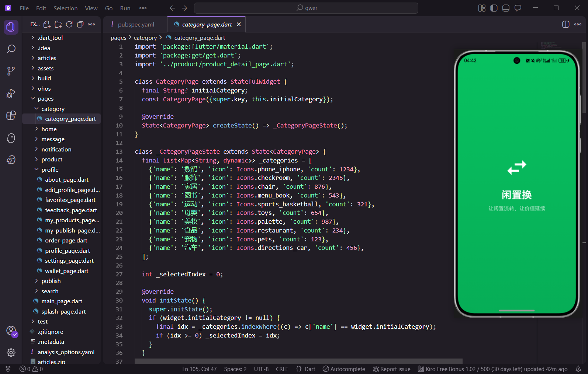Viewport: 588px width, 374px height.
Task: Open the File menu
Action: point(24,8)
